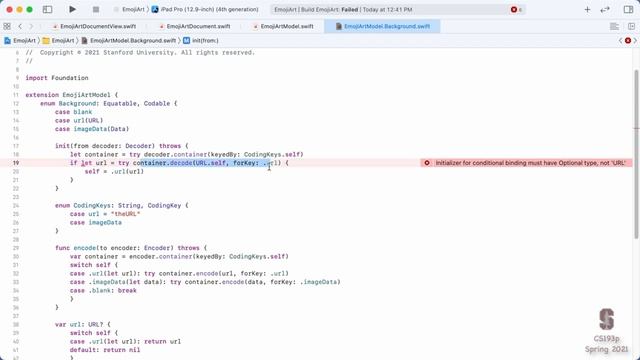Open the EmojiArtModel.Background.swift breadcrumb

point(129,40)
